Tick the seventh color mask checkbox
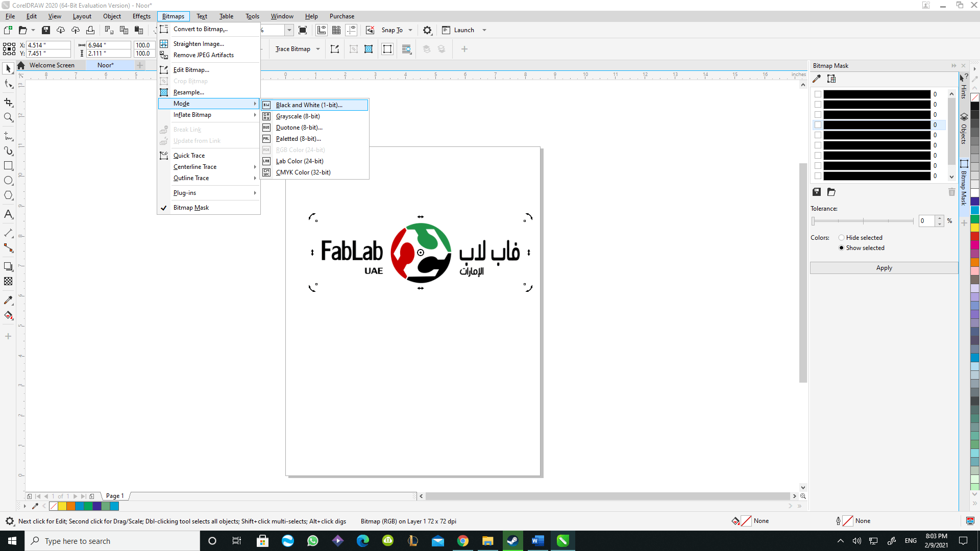The height and width of the screenshot is (551, 980). coord(818,156)
